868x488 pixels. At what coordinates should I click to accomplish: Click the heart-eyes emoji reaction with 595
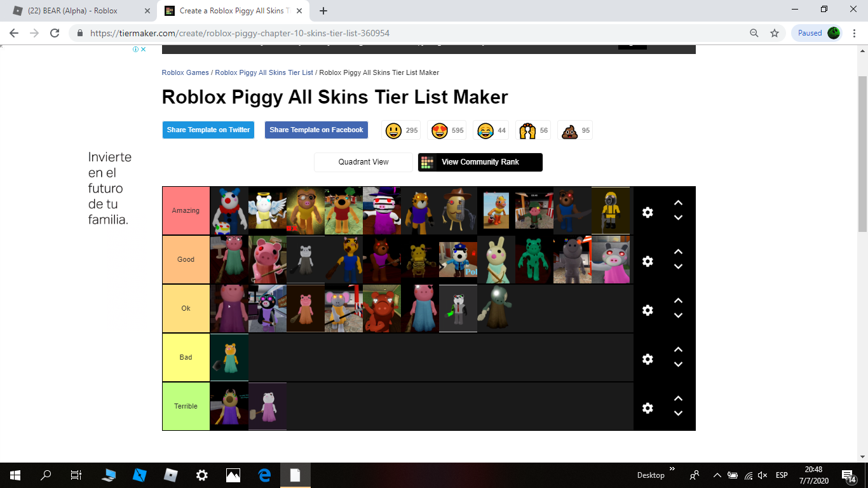pyautogui.click(x=447, y=130)
